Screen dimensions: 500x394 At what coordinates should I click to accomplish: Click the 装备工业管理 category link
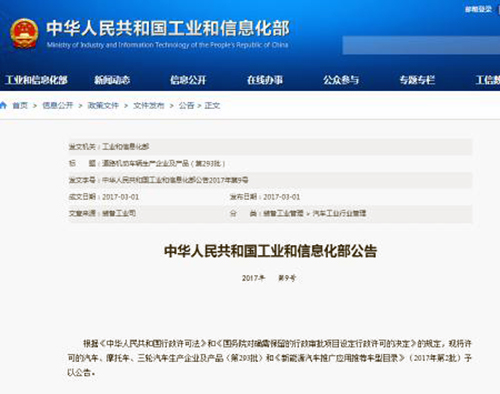click(x=283, y=213)
